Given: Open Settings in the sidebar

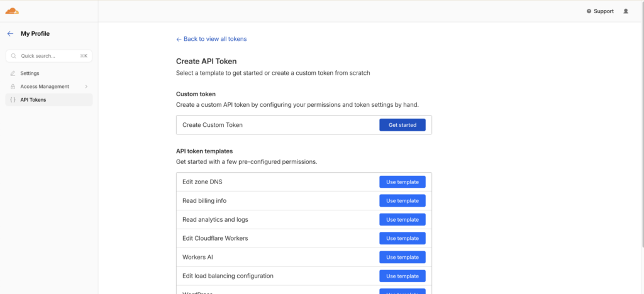Looking at the screenshot, I should coord(49,73).
